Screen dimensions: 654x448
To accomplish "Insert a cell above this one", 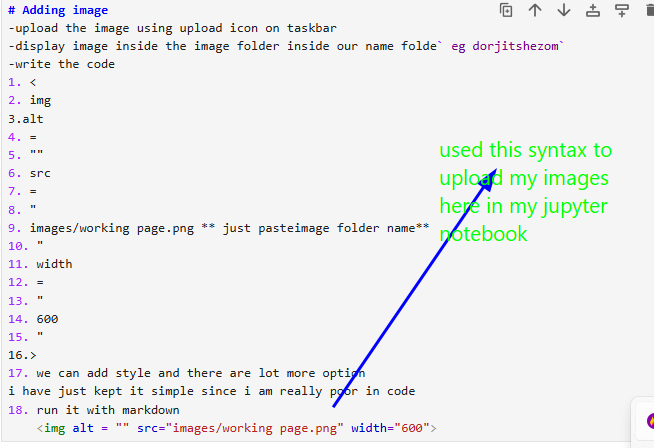I will [x=593, y=10].
